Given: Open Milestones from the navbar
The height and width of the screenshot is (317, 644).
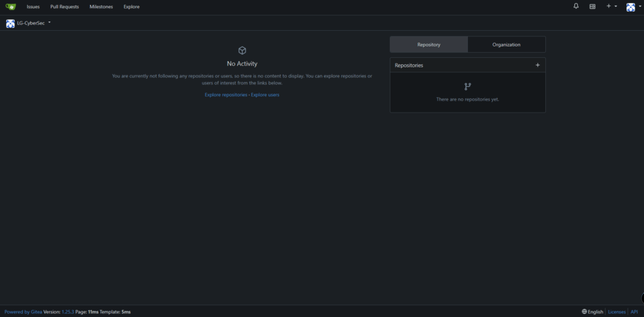Looking at the screenshot, I should tap(101, 6).
